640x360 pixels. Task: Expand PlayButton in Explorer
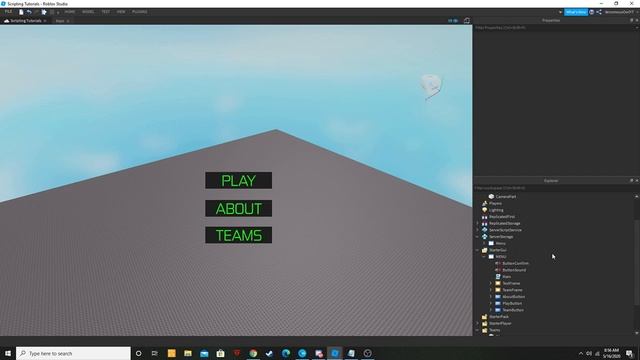(491, 303)
